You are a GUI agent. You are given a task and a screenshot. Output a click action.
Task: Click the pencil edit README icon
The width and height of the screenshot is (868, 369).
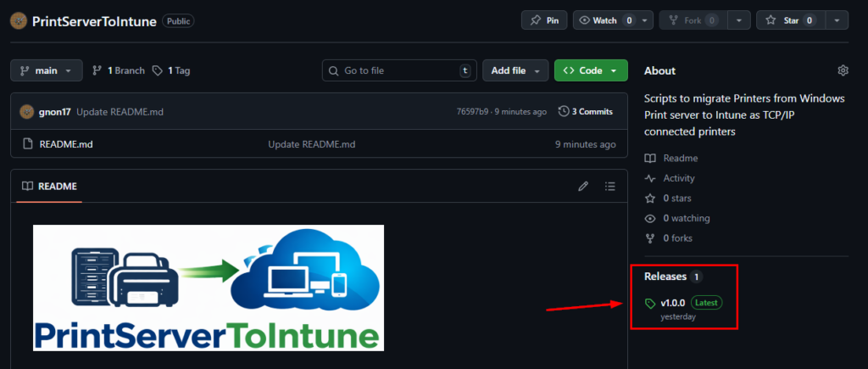pyautogui.click(x=583, y=186)
